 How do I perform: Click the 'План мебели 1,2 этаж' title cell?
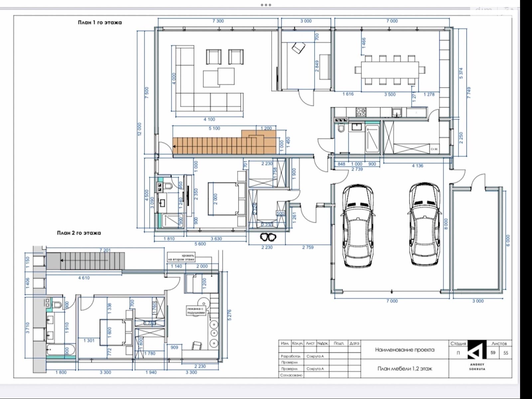coord(405,369)
